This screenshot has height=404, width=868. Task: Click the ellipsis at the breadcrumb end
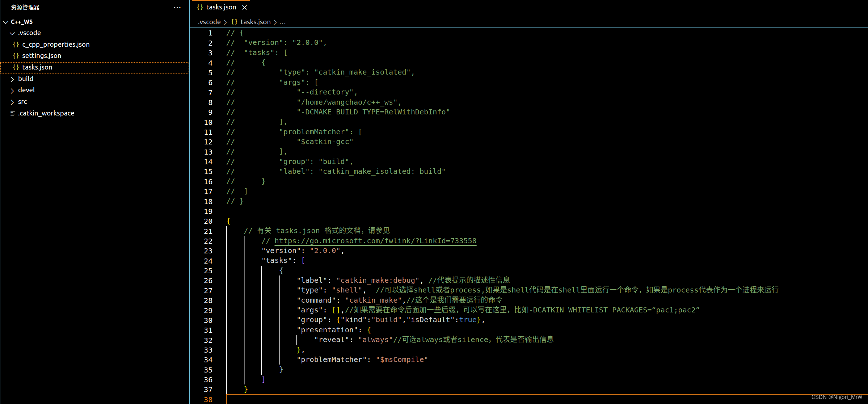pyautogui.click(x=282, y=22)
